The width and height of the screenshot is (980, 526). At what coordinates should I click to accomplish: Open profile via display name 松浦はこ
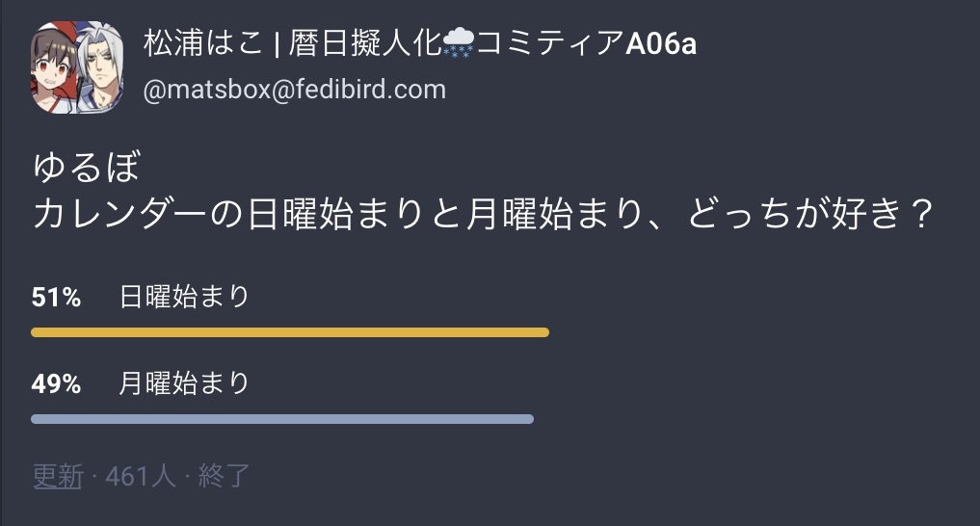point(203,43)
